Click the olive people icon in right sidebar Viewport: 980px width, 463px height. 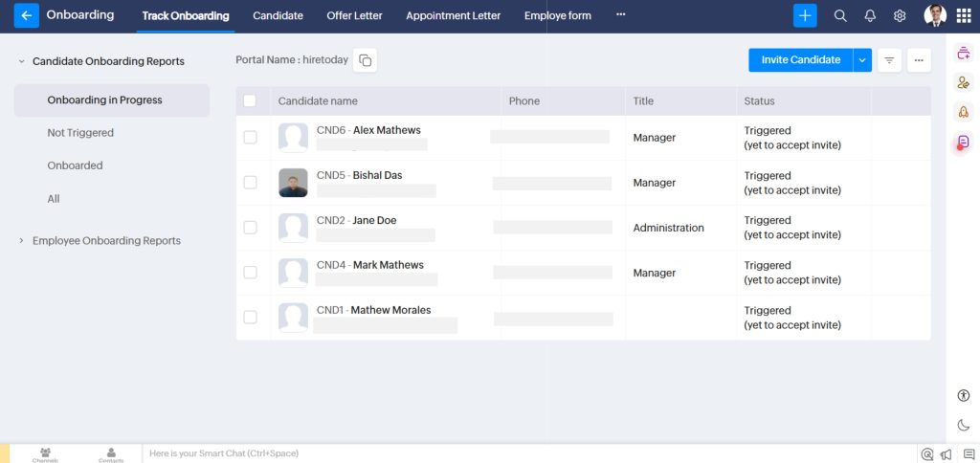tap(963, 82)
